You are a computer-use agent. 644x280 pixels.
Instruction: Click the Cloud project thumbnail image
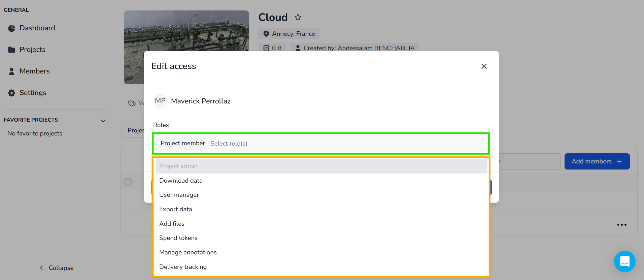click(186, 30)
